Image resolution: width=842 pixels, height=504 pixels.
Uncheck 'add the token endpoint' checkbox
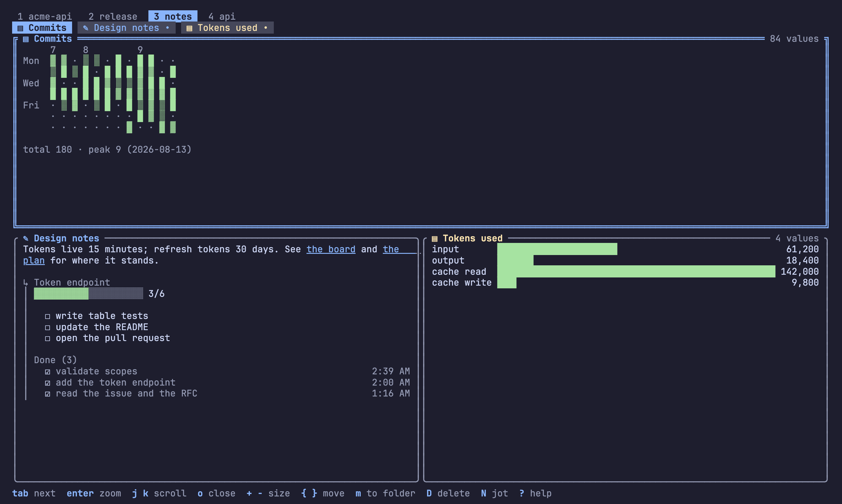tap(48, 383)
